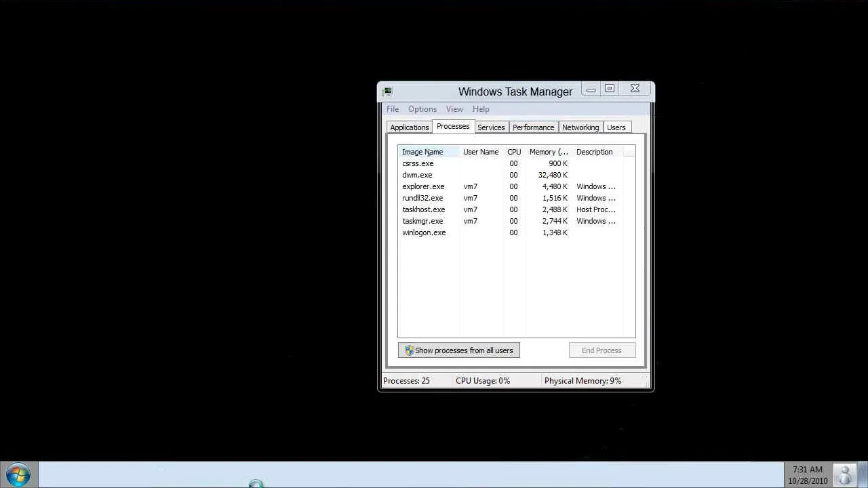Viewport: 868px width, 488px height.
Task: Click the user icon in system tray
Action: [x=845, y=474]
